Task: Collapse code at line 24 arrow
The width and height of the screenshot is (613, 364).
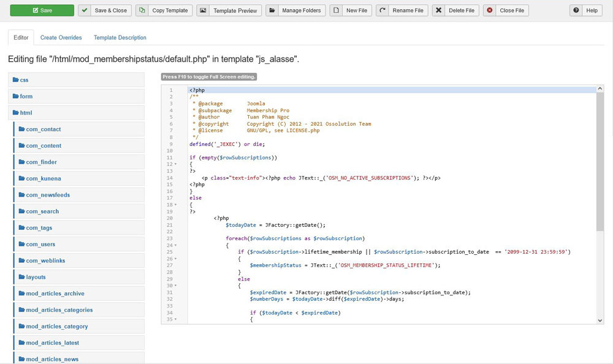Action: (x=177, y=245)
